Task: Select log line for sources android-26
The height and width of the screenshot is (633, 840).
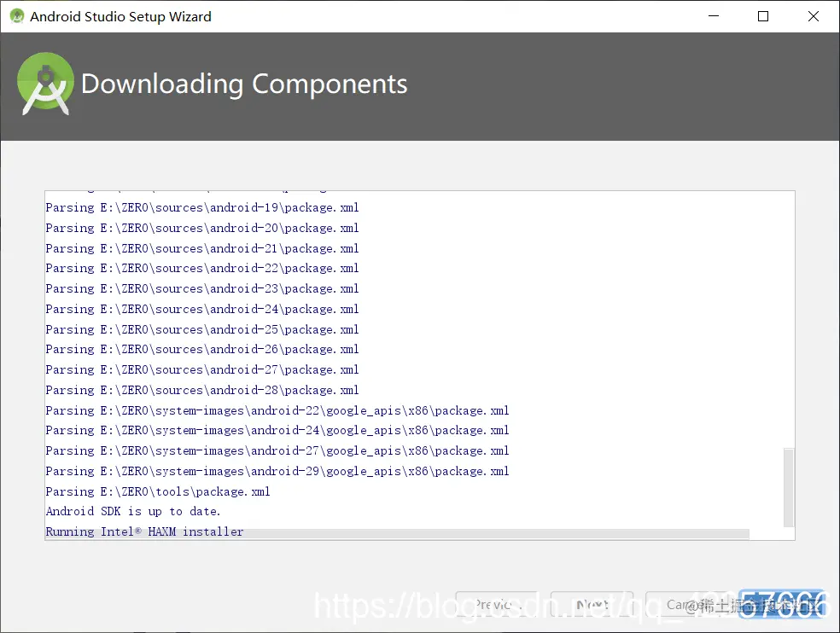Action: pyautogui.click(x=202, y=349)
